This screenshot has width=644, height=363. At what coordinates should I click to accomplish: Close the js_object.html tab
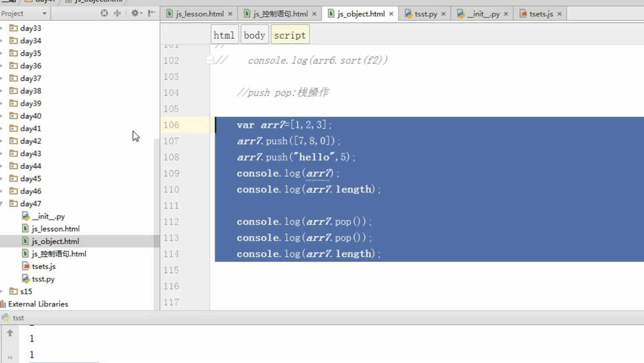click(x=391, y=14)
